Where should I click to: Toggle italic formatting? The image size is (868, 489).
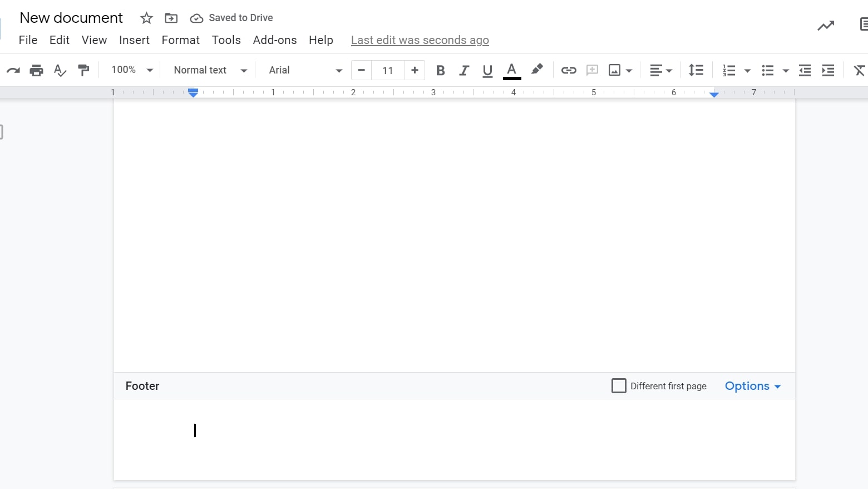pos(464,70)
